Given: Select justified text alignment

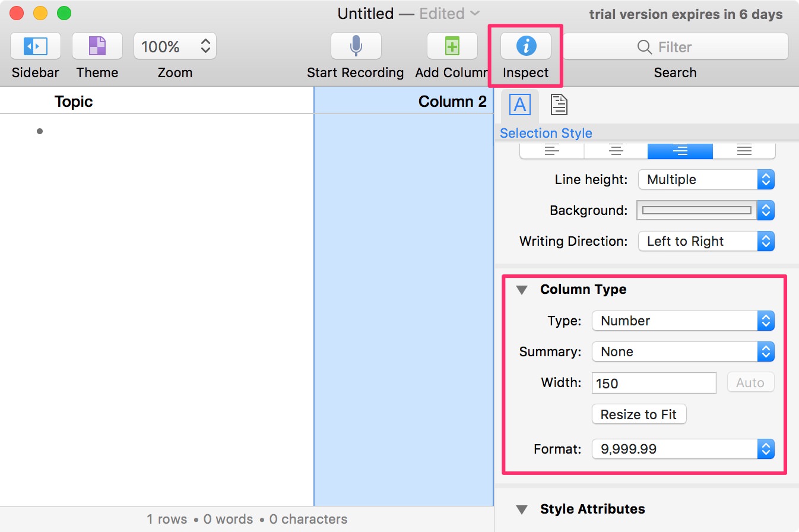Looking at the screenshot, I should [744, 151].
